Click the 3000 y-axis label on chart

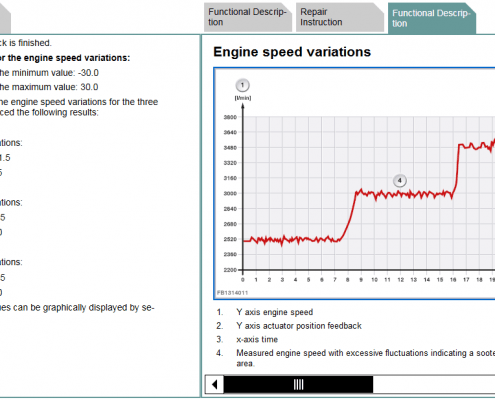(230, 193)
